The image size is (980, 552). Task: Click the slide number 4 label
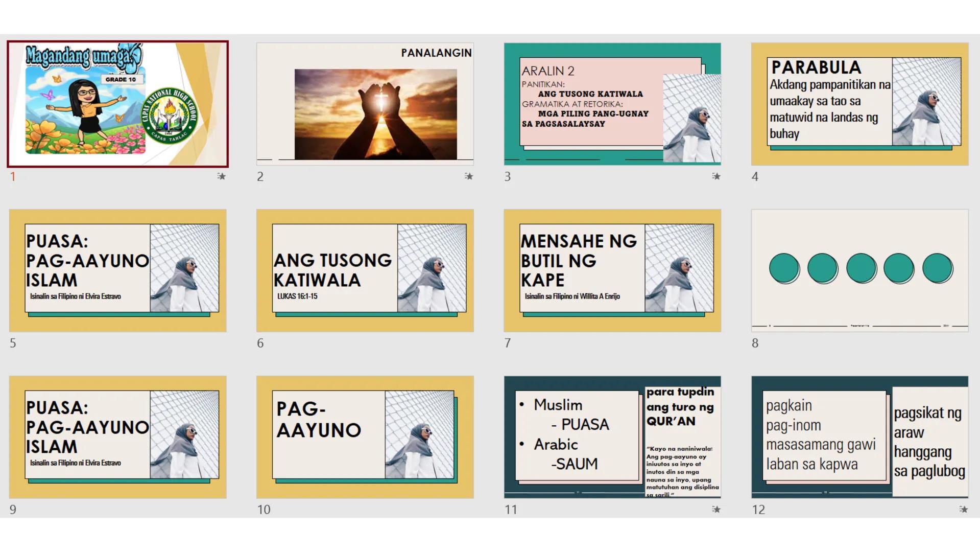point(755,177)
